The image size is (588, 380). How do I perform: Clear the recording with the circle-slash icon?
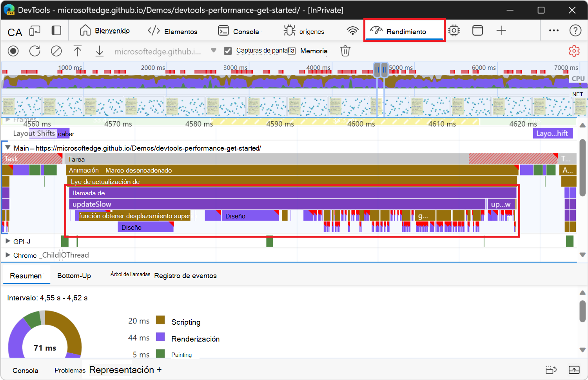pyautogui.click(x=56, y=51)
